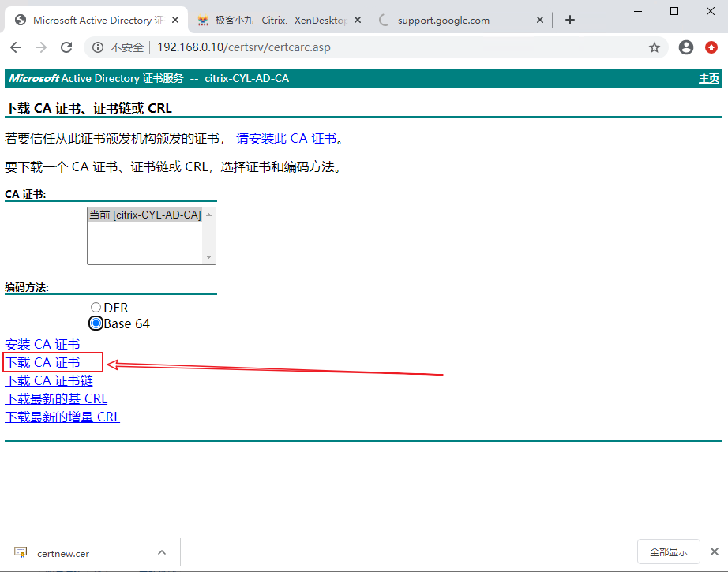The height and width of the screenshot is (572, 728).
Task: Click the browser back arrow
Action: pyautogui.click(x=17, y=47)
